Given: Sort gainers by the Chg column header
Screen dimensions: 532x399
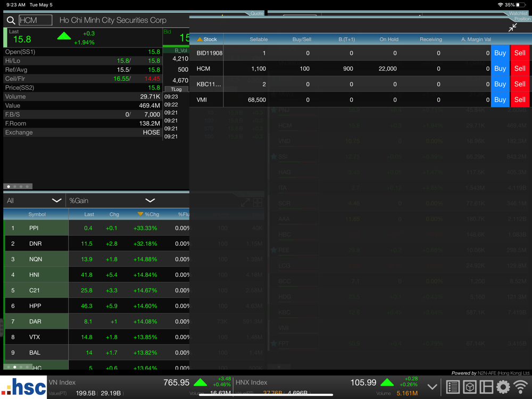Looking at the screenshot, I should 114,214.
